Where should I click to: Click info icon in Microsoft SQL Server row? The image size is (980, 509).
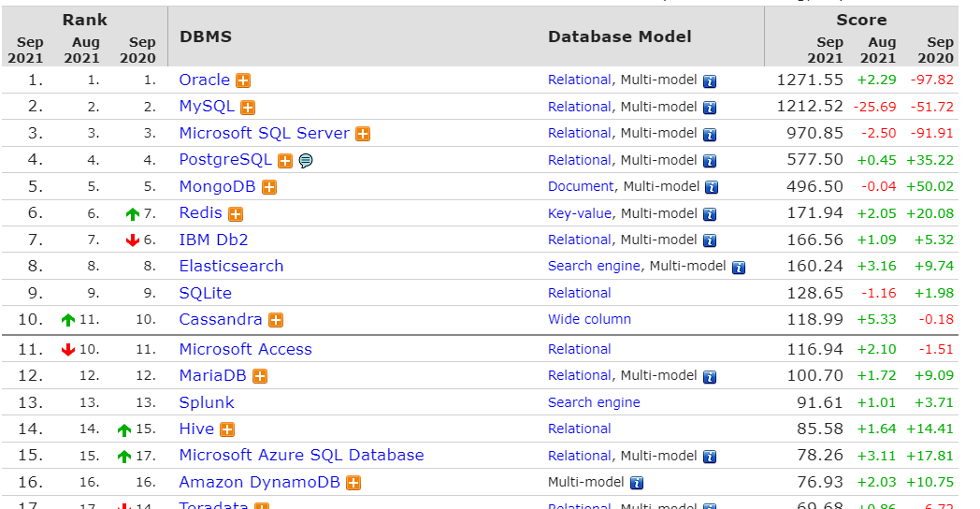pyautogui.click(x=710, y=135)
